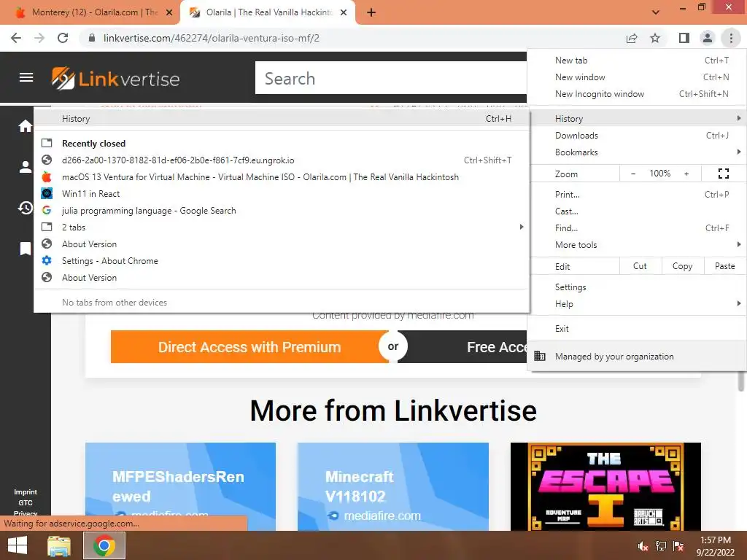Bookmark this page with the star icon
This screenshot has height=560, width=747.
[656, 38]
